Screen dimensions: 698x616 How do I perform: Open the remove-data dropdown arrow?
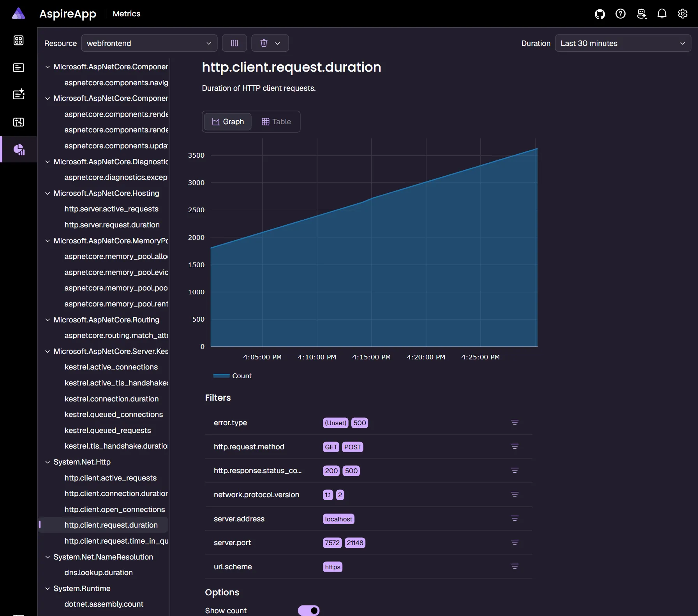278,43
